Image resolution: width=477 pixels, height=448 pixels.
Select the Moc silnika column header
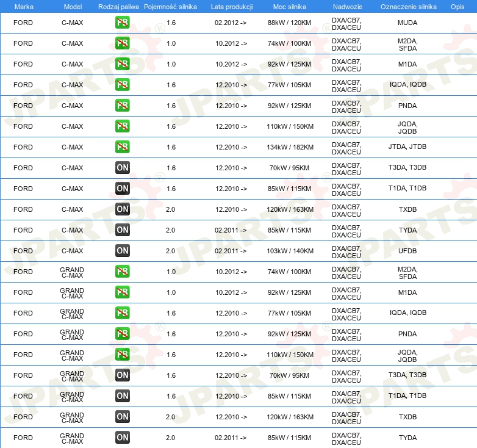point(290,6)
